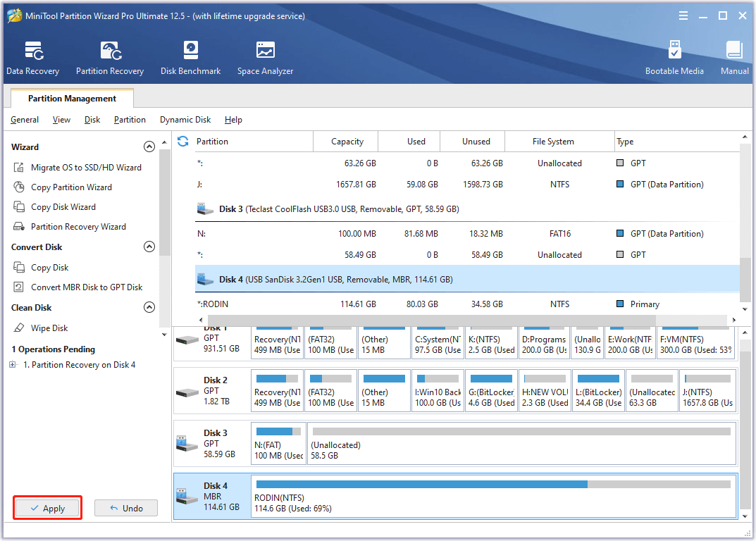756x541 pixels.
Task: Click the Partition Recovery Wizard icon
Action: click(x=19, y=227)
